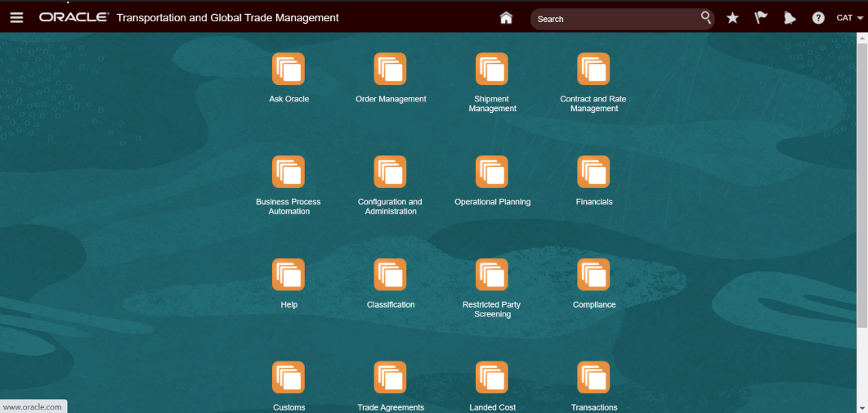Click the search magnifier icon
Image resolution: width=868 pixels, height=413 pixels.
point(706,18)
